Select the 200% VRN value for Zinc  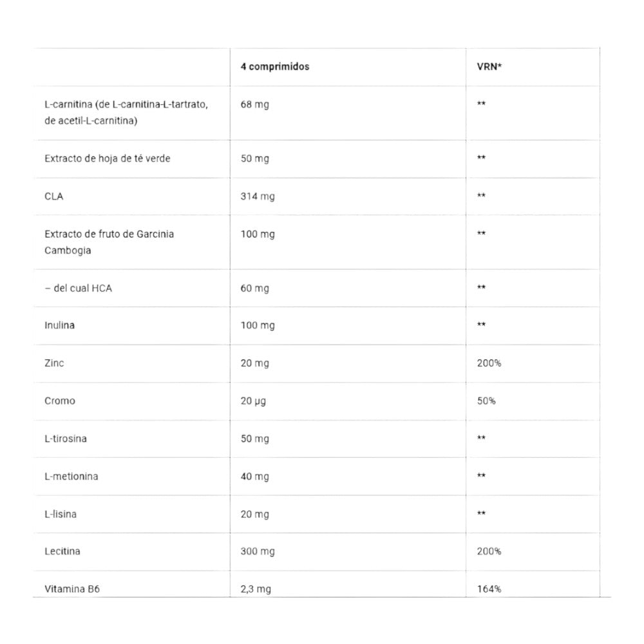coord(489,363)
